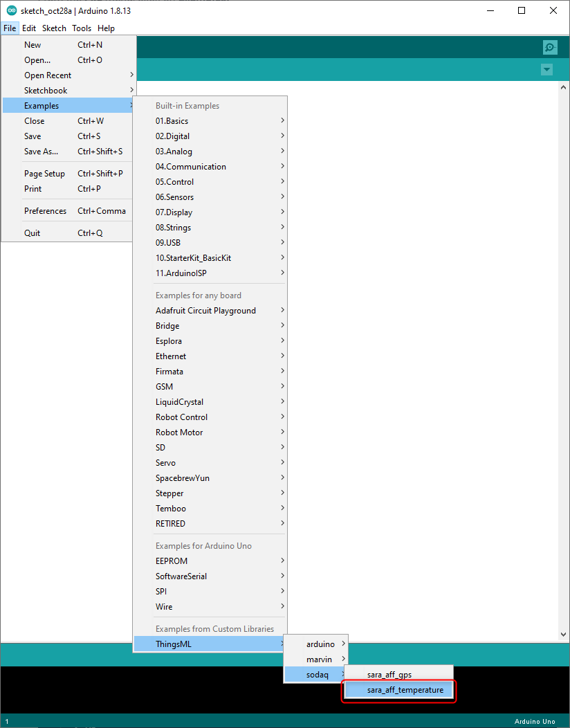Select Open... in the File menu
The width and height of the screenshot is (570, 728).
(x=68, y=60)
